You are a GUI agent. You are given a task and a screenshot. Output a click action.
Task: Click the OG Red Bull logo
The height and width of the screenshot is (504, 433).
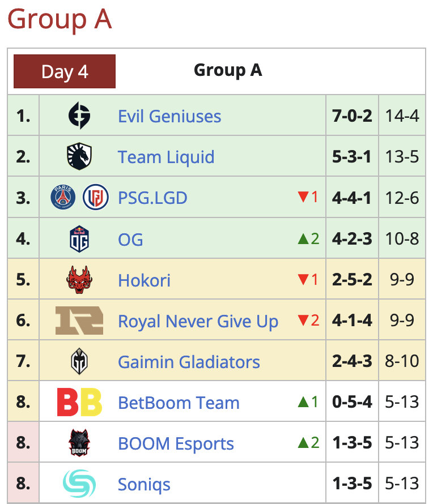(x=79, y=239)
